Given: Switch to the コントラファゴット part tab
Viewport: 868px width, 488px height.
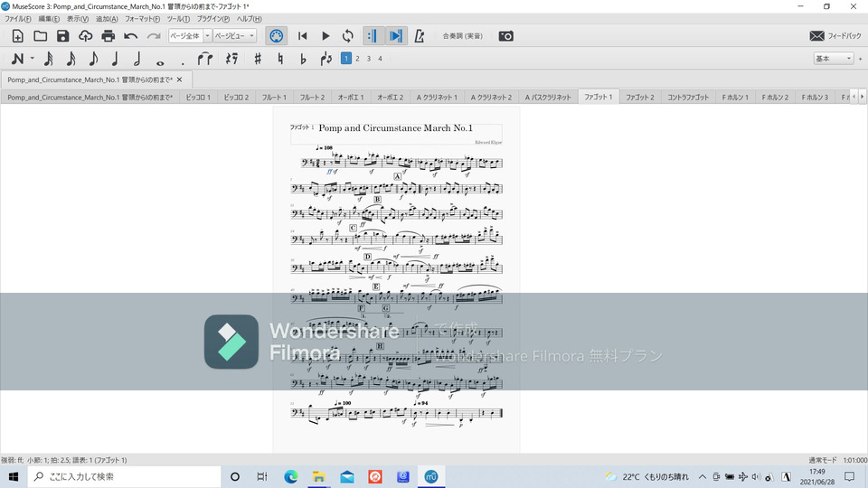Looking at the screenshot, I should click(688, 98).
